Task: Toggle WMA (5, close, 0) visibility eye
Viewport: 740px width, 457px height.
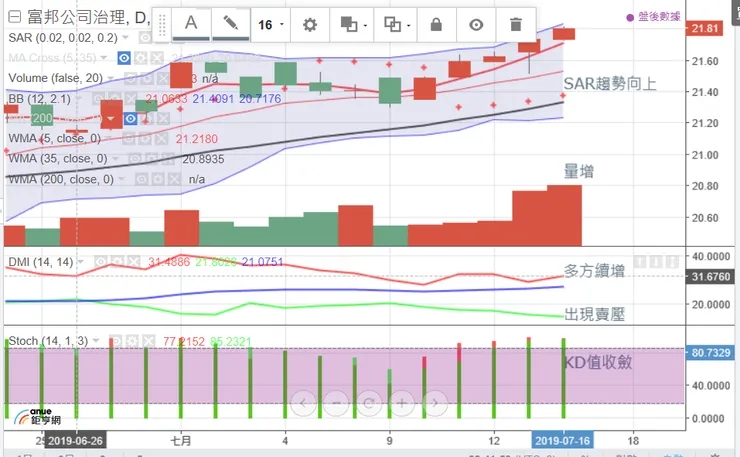Action: pos(128,139)
